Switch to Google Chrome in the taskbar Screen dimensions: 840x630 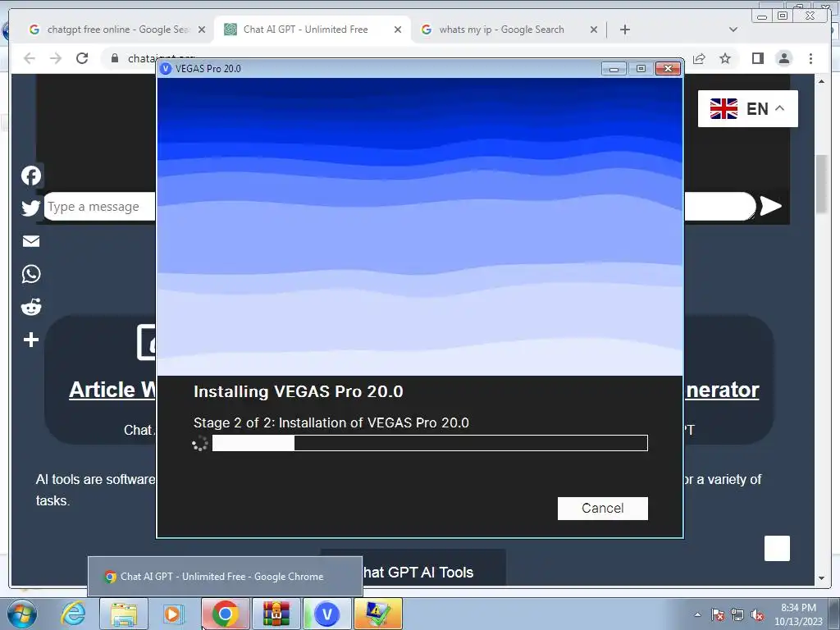point(225,614)
